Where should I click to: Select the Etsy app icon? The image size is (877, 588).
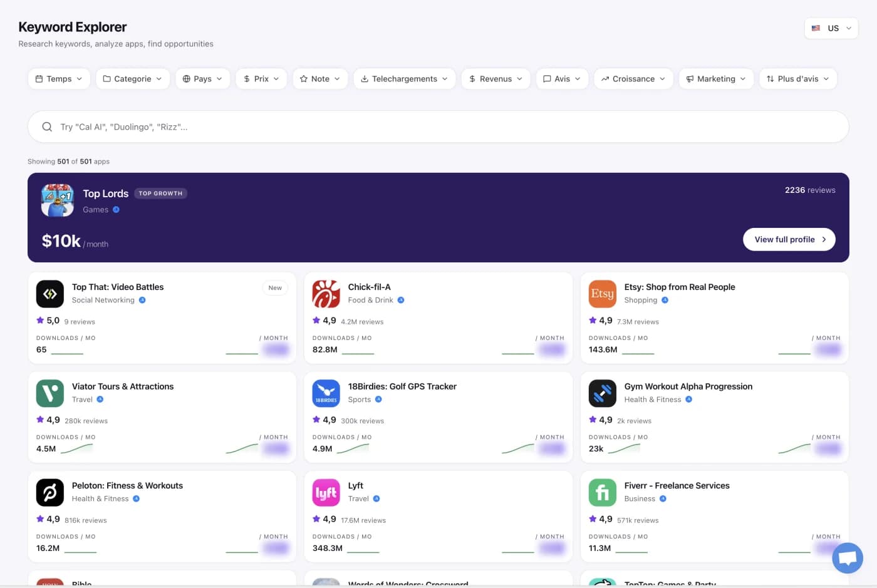pos(603,294)
